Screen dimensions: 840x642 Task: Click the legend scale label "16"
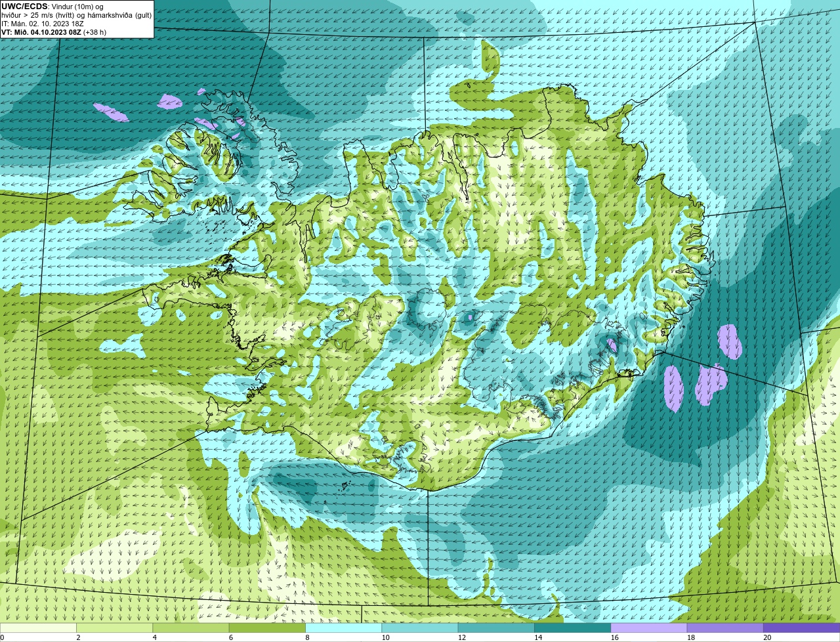point(614,637)
